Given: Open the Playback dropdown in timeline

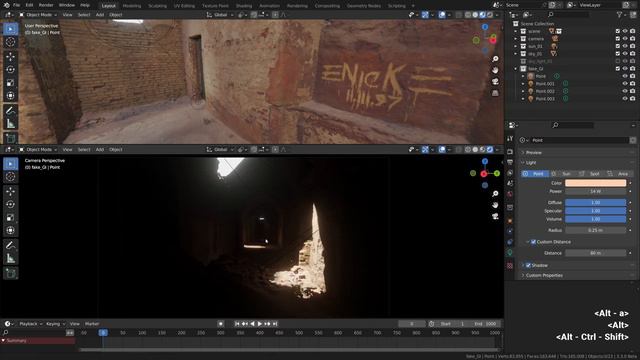Looking at the screenshot, I should (x=31, y=324).
